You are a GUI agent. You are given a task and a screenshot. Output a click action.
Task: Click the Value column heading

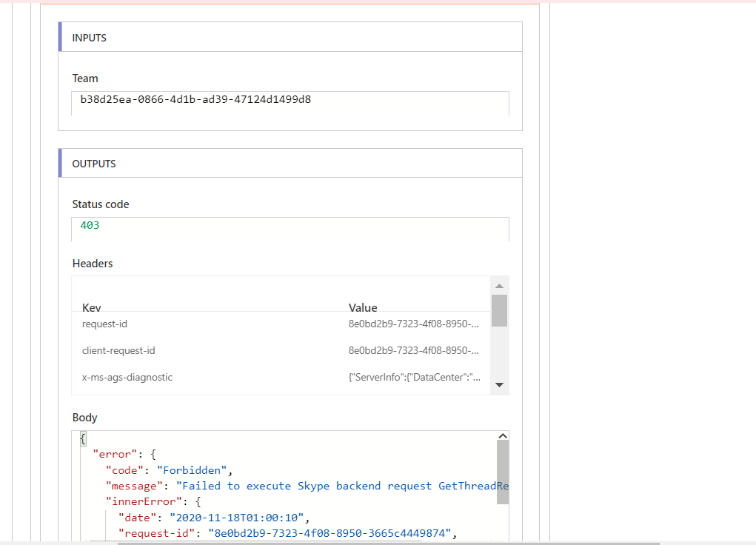pos(363,308)
